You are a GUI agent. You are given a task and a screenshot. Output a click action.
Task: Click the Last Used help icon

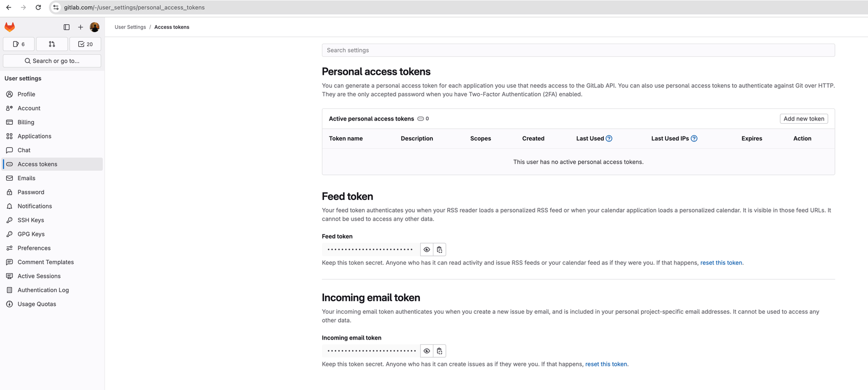(x=609, y=138)
